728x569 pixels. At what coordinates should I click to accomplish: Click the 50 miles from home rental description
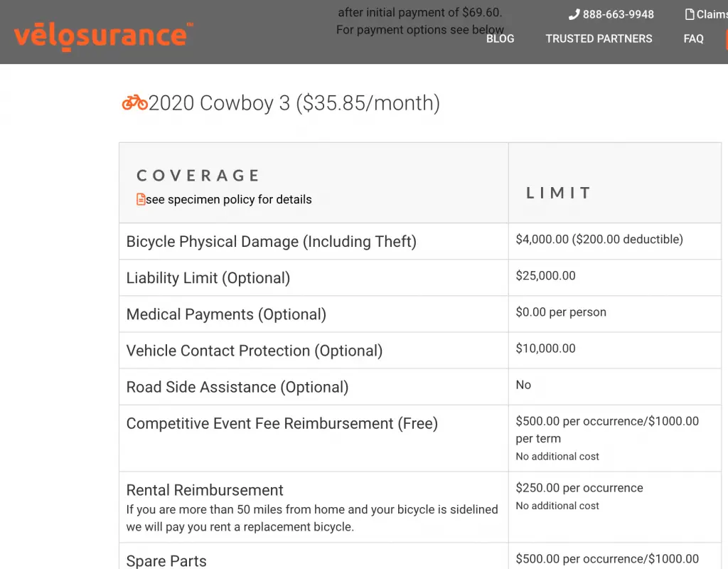pos(312,518)
